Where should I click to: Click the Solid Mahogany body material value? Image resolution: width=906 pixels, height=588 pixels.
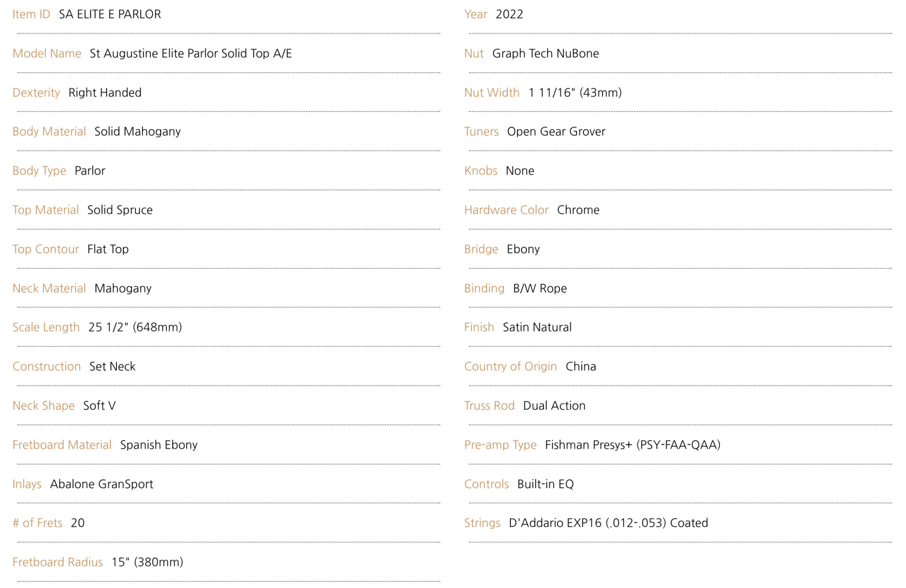click(x=138, y=131)
